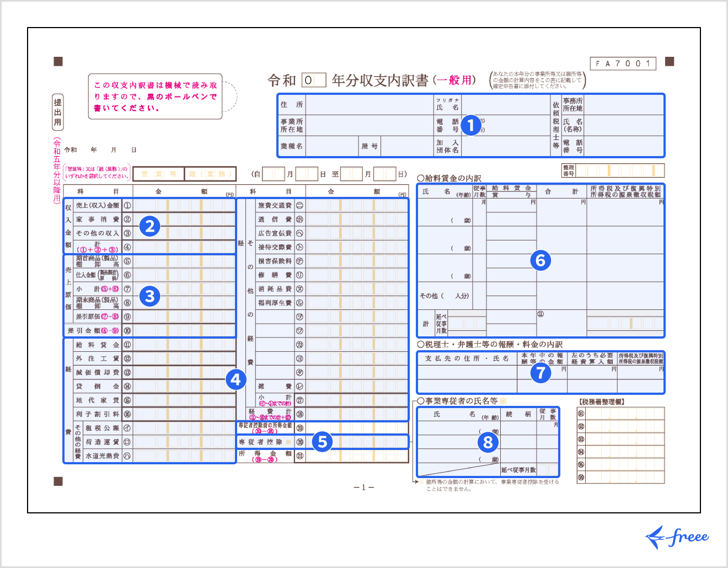The image size is (728, 568).
Task: Click the numbered marker 1 on the address section
Action: tap(471, 125)
